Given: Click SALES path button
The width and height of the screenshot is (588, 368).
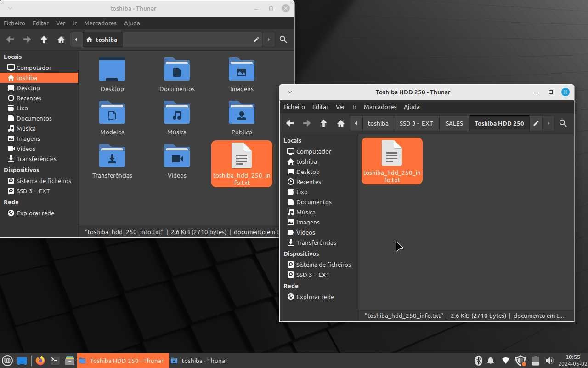Looking at the screenshot, I should tap(454, 123).
